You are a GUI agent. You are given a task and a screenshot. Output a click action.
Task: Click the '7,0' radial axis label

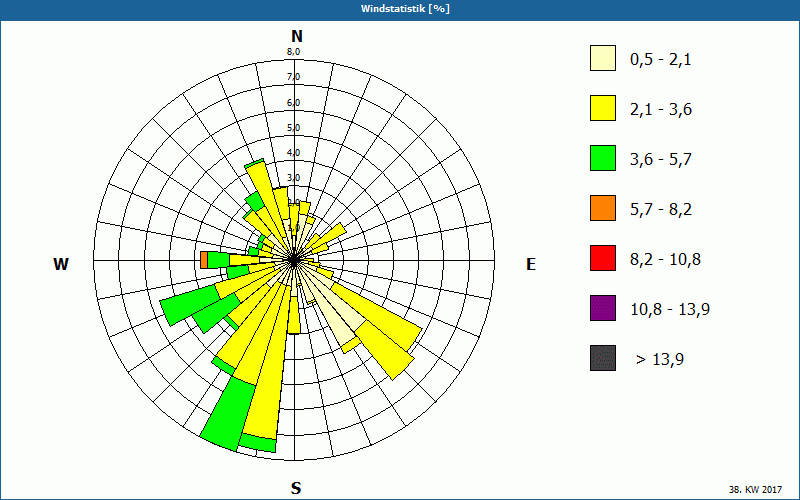(293, 77)
